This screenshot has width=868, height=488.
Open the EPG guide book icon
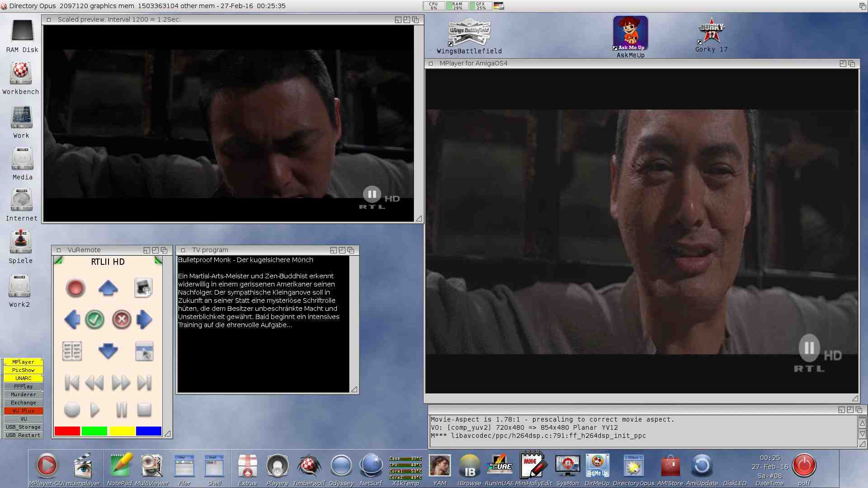tap(72, 351)
